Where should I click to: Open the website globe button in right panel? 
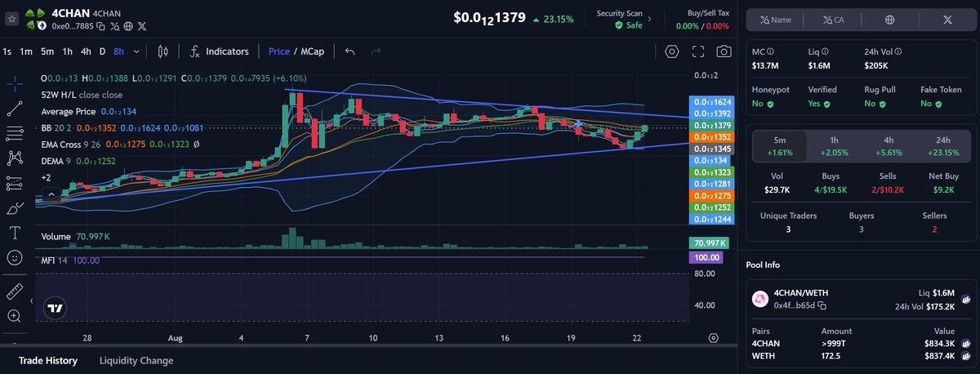[x=889, y=20]
